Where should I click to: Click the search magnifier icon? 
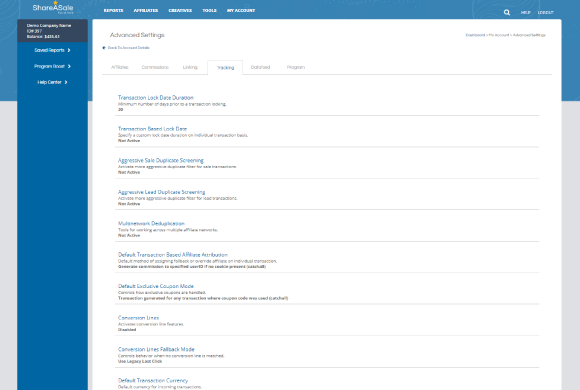(x=507, y=12)
